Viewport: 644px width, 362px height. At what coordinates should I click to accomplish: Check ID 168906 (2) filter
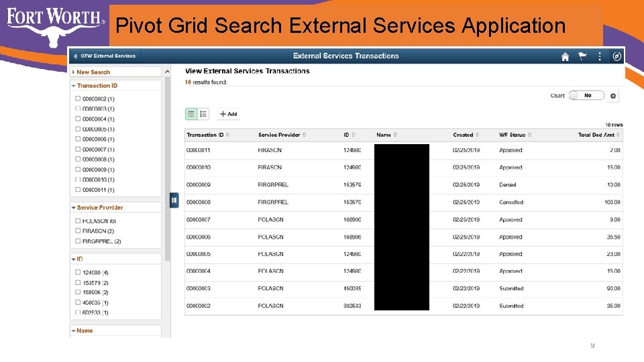[x=78, y=292]
